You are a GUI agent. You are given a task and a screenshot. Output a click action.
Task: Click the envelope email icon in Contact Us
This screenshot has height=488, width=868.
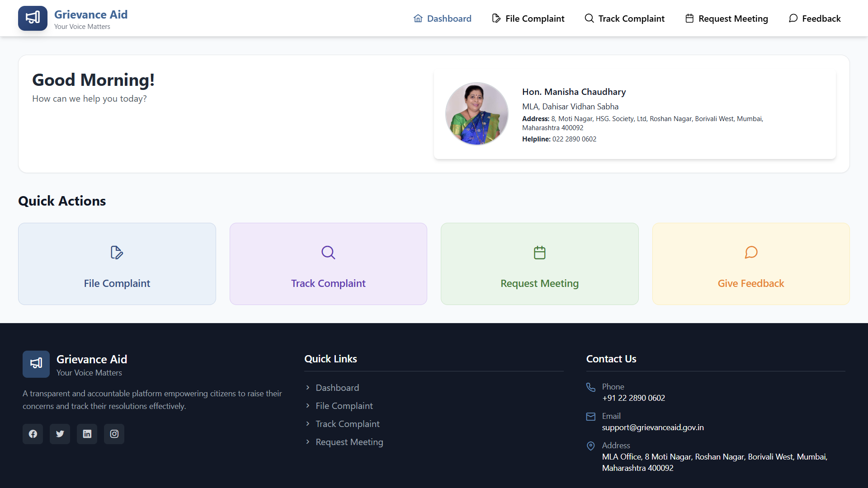click(x=591, y=417)
